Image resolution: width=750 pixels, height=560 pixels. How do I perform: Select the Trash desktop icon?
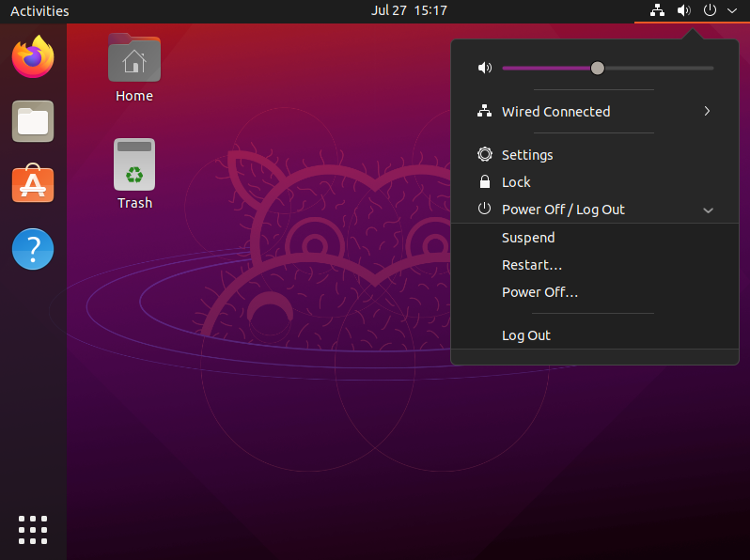point(134,174)
